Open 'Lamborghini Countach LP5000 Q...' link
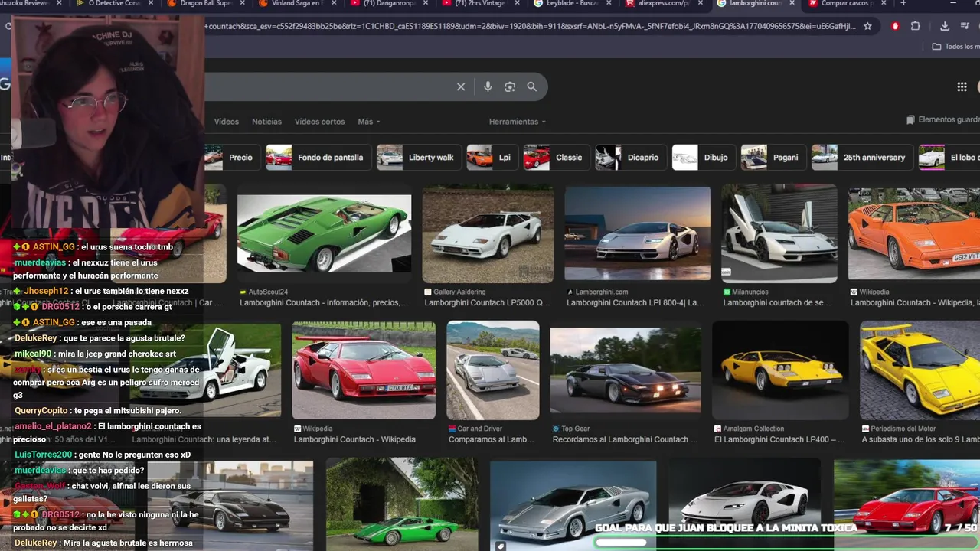 (488, 302)
